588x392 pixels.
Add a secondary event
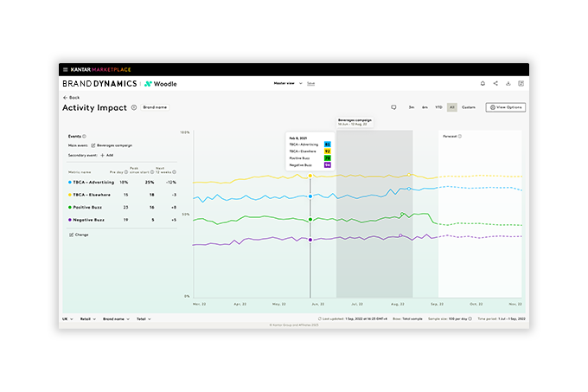[106, 155]
